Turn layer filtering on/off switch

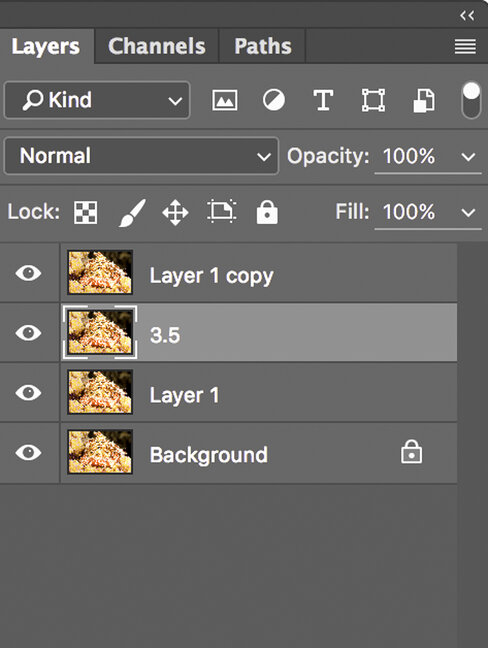(x=471, y=100)
